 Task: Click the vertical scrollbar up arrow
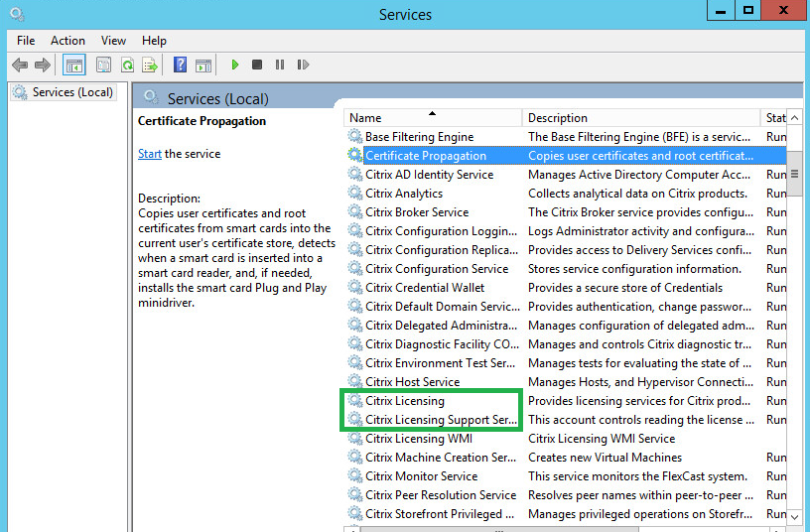794,118
